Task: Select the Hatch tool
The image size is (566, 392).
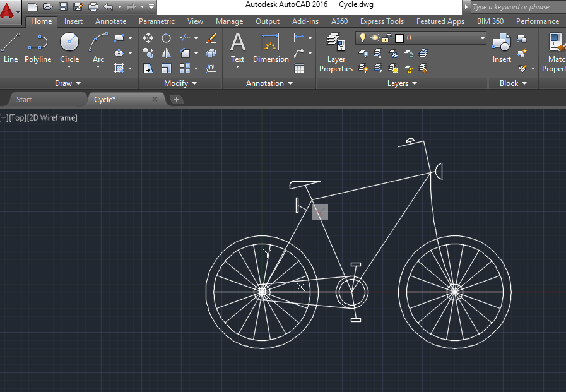Action: (119, 68)
